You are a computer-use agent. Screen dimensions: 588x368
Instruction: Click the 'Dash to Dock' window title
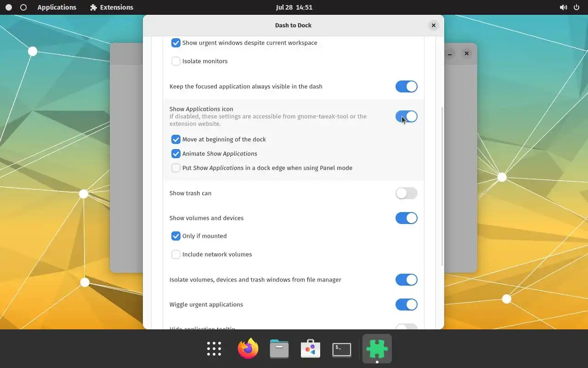click(293, 25)
